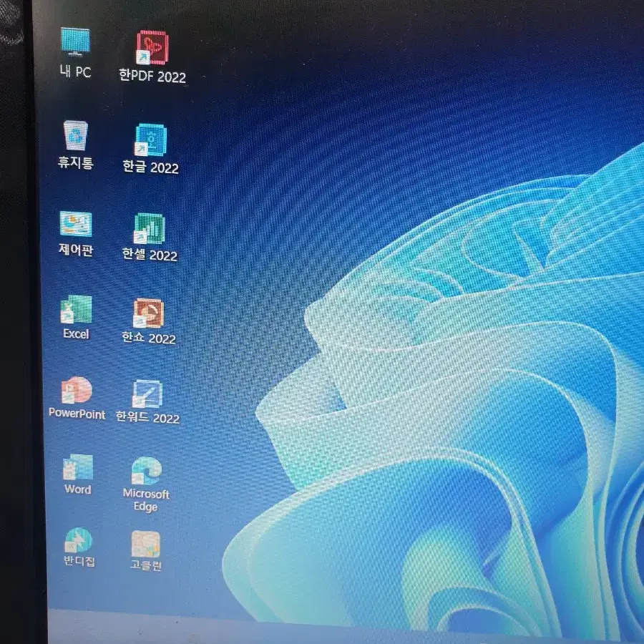Select the 한글 2022 shortcut icon

151,140
